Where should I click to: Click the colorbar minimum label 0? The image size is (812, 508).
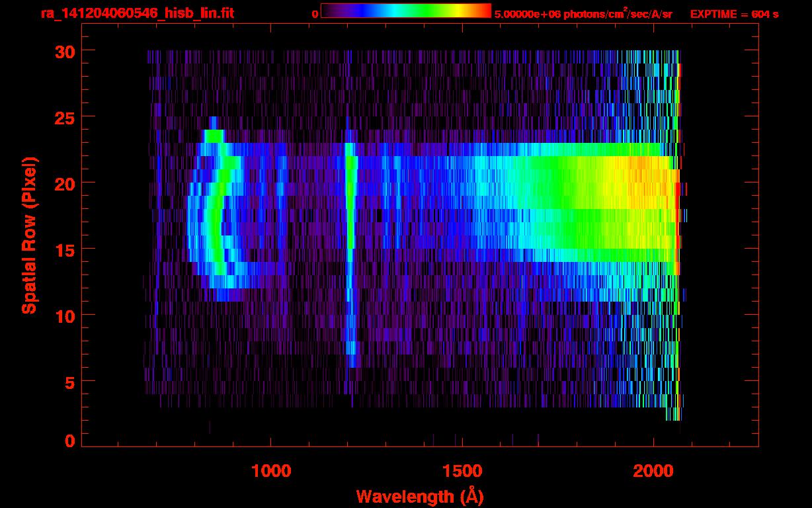tap(315, 15)
